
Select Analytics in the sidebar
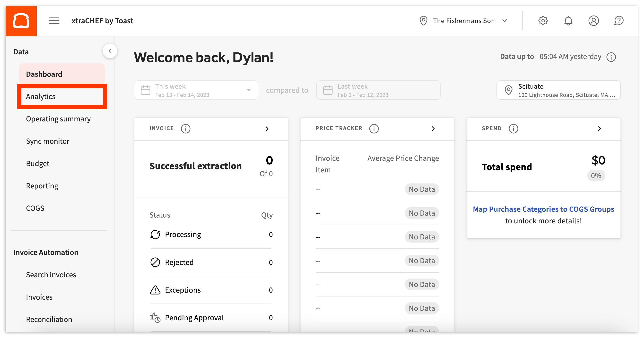click(41, 96)
